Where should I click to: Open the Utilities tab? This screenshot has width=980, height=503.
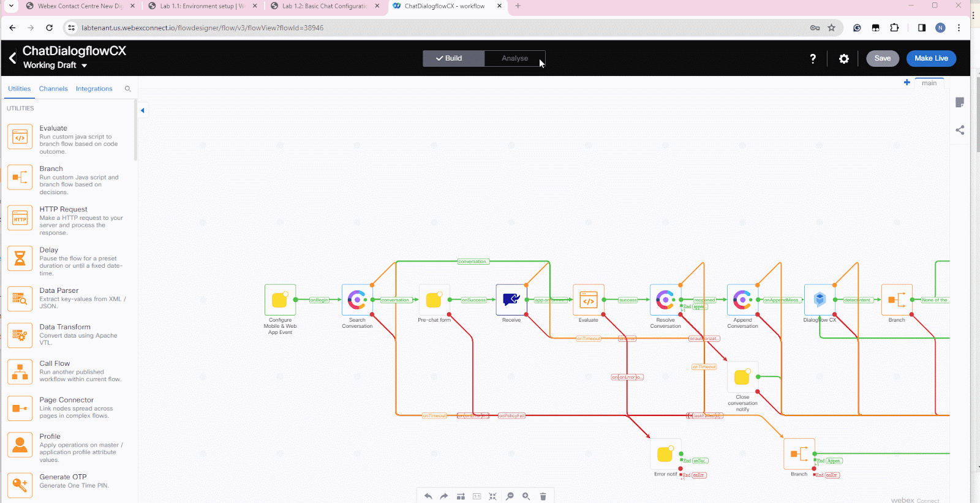tap(19, 89)
